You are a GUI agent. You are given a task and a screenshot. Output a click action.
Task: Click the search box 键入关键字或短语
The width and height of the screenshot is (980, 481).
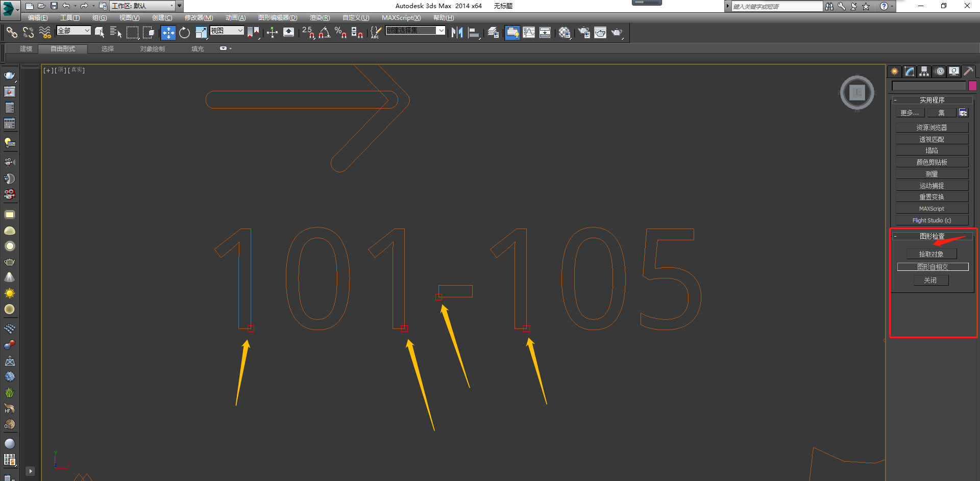(x=777, y=6)
